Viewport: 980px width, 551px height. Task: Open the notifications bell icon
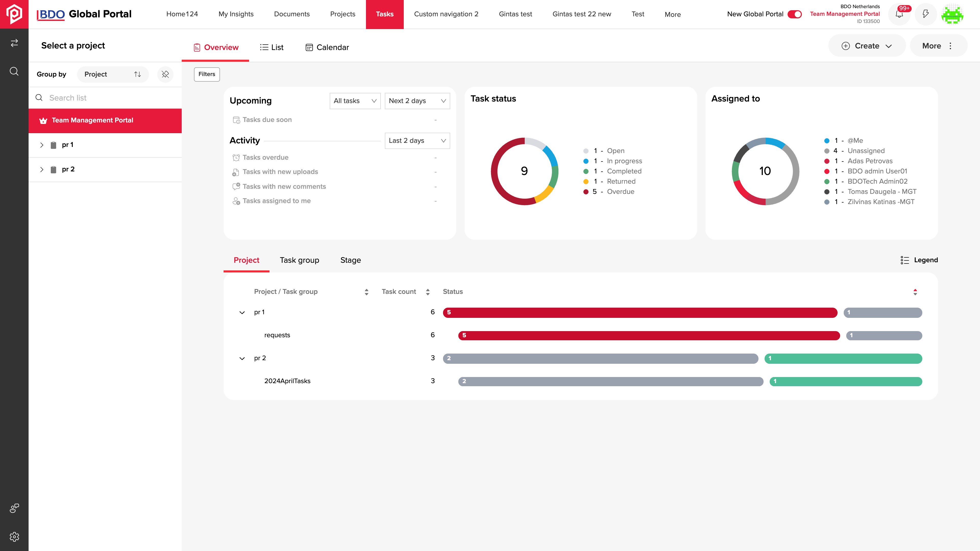899,14
